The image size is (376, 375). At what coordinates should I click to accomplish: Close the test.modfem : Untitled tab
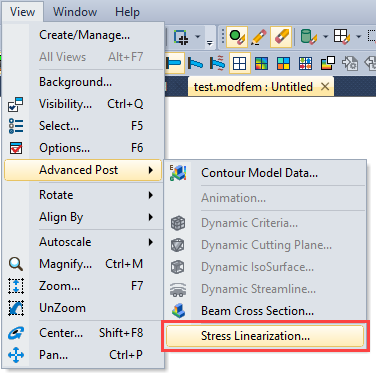pos(325,87)
